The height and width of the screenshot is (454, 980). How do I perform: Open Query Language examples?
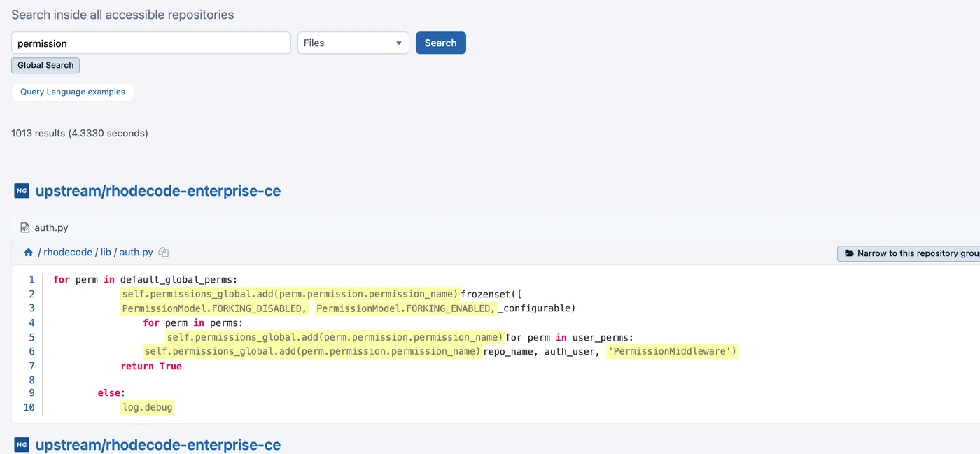click(x=73, y=92)
